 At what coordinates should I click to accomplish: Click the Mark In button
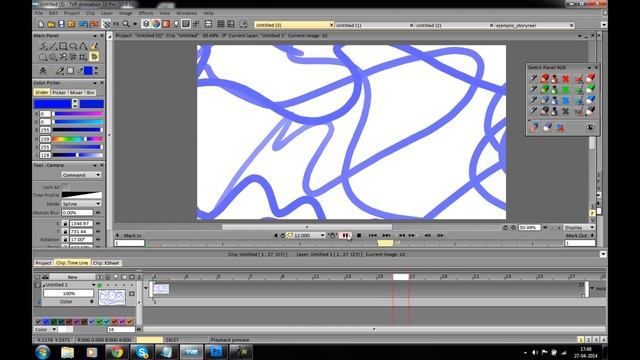132,236
